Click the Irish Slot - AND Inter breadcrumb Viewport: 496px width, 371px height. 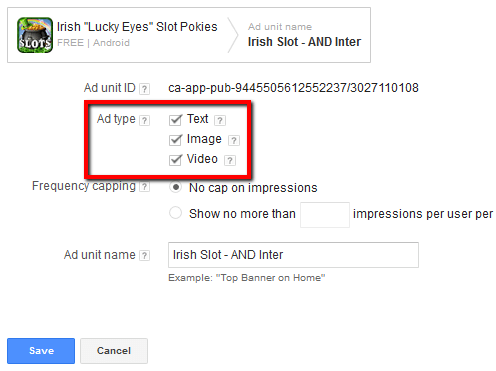point(304,42)
